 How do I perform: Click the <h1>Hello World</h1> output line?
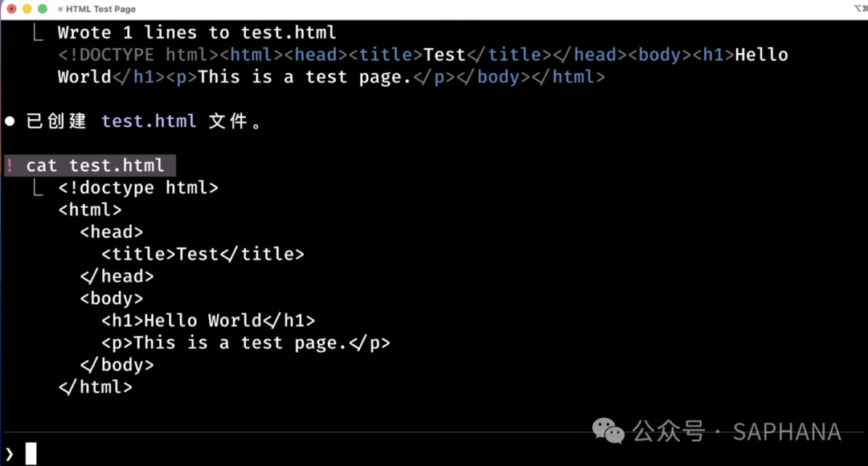[208, 321]
